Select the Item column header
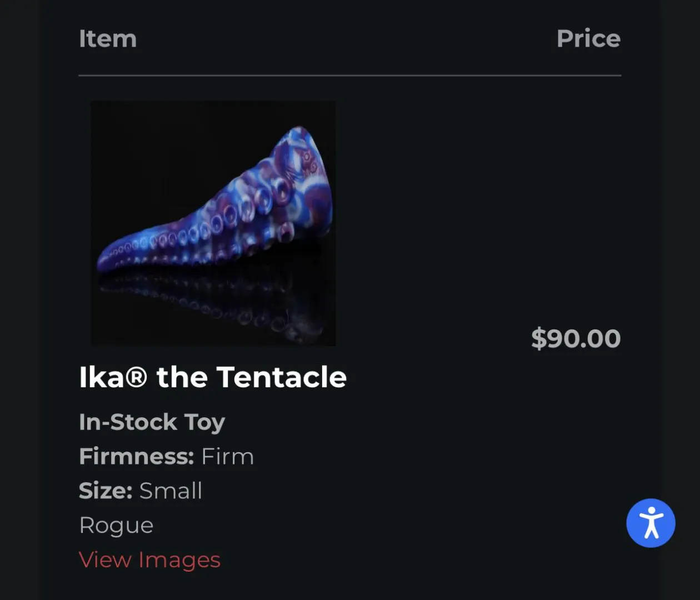Viewport: 700px width, 600px height. (108, 39)
